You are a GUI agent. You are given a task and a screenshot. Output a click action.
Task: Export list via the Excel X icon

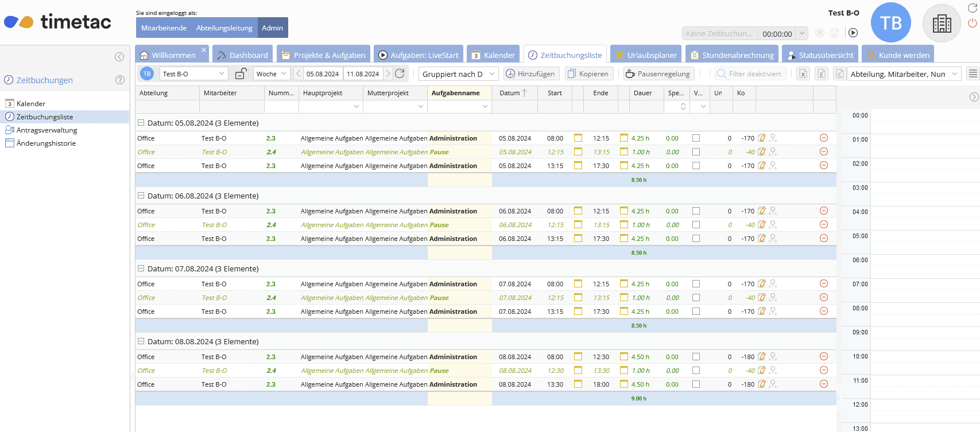coord(803,73)
